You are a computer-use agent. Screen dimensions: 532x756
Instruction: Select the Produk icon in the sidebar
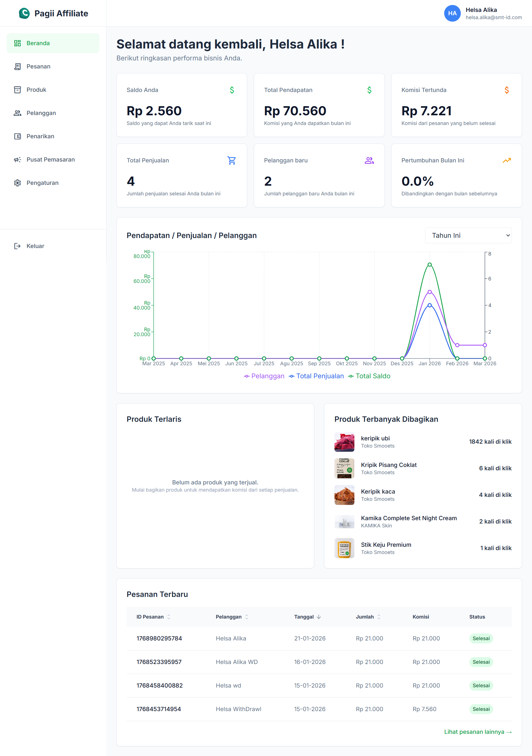18,90
